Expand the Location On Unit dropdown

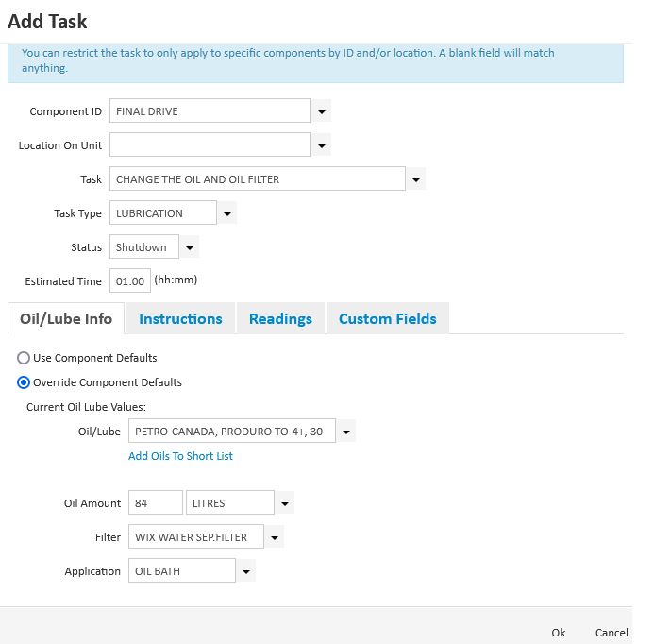[x=322, y=145]
